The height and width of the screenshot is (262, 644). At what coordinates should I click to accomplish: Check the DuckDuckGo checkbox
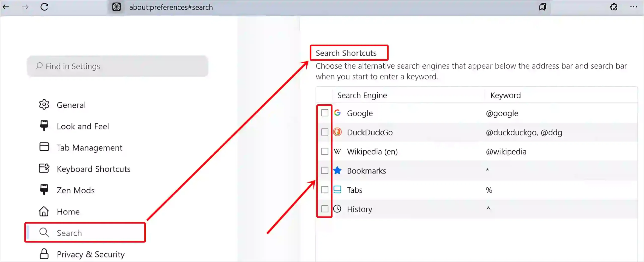point(325,132)
